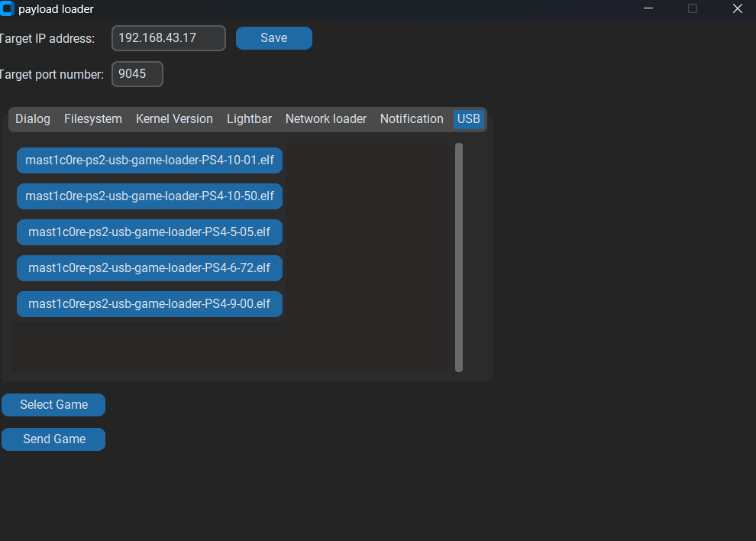Choose the PS4-6-72 usb game loader elf
Screen dimensions: 756x541
[x=149, y=268]
